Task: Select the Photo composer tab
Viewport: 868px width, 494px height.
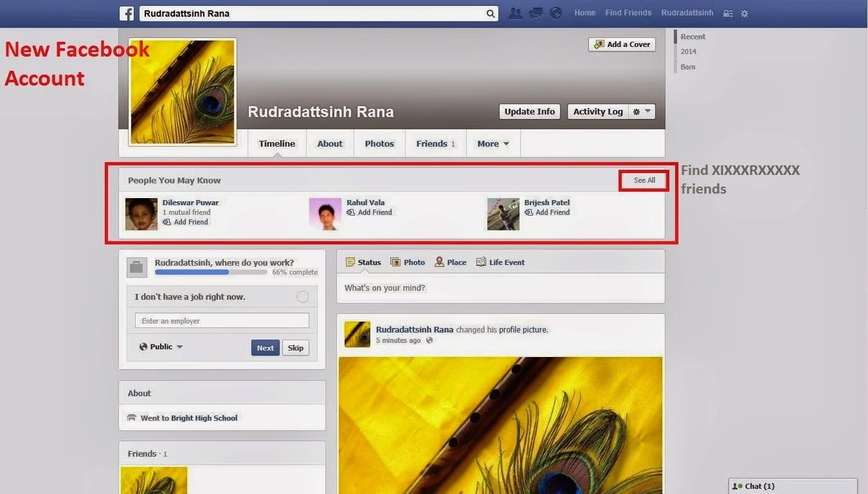Action: tap(408, 262)
